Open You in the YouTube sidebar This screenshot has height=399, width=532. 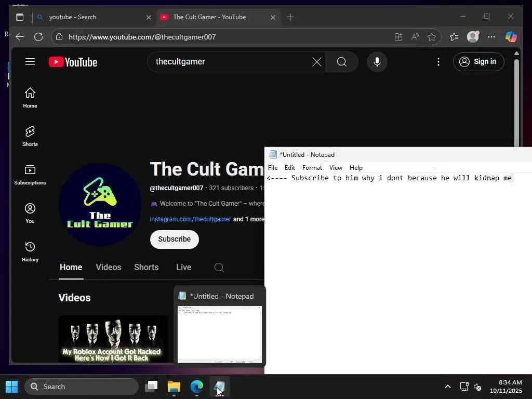coord(30,213)
